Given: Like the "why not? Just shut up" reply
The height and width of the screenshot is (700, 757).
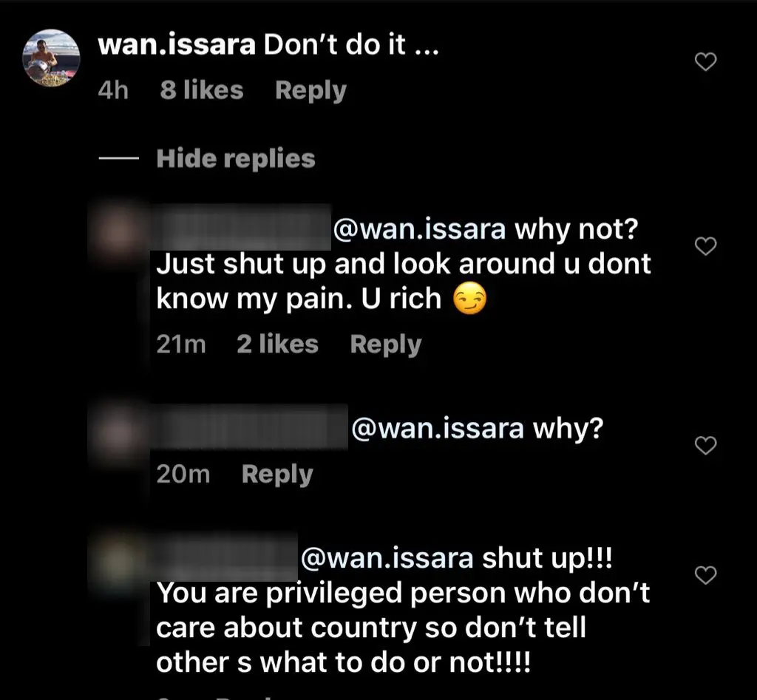Looking at the screenshot, I should pyautogui.click(x=705, y=246).
